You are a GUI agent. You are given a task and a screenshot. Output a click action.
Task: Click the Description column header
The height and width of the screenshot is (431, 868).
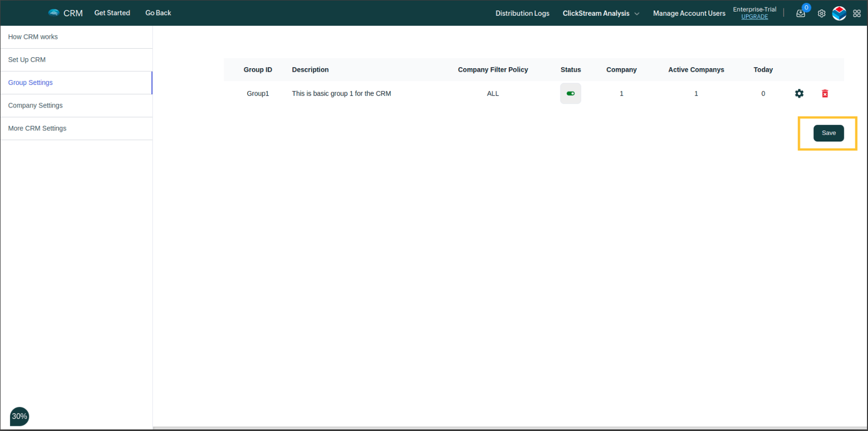pyautogui.click(x=310, y=70)
